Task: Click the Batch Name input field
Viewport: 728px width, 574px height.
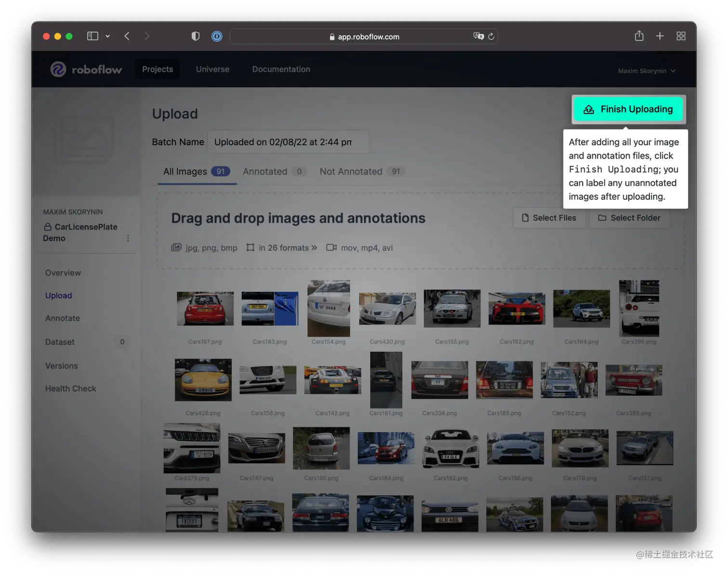Action: (288, 141)
